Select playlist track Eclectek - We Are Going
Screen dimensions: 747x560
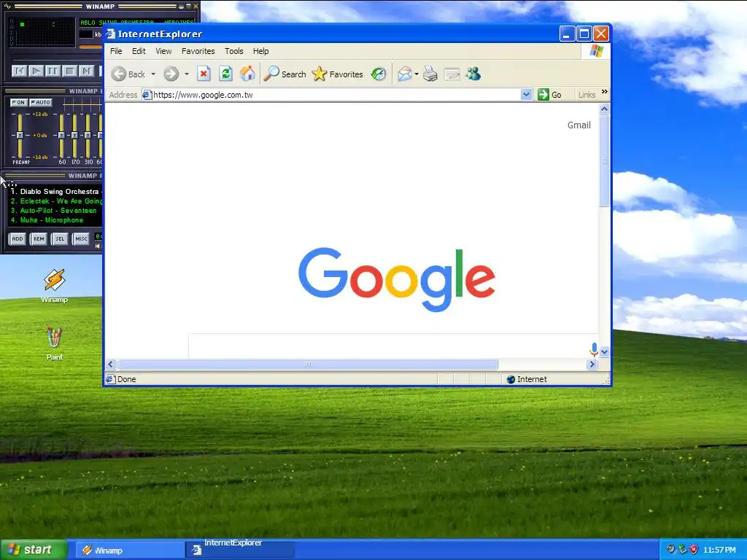(55, 201)
